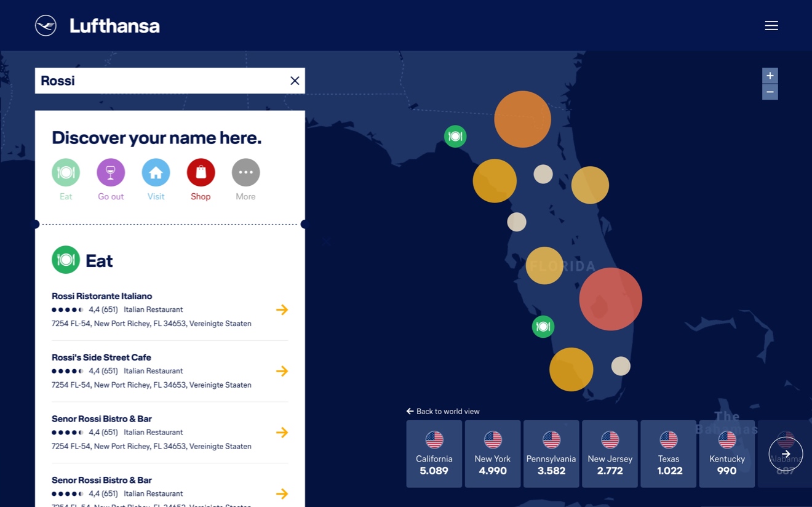This screenshot has width=812, height=507.
Task: Select the Pennsylvania state card
Action: 551,454
